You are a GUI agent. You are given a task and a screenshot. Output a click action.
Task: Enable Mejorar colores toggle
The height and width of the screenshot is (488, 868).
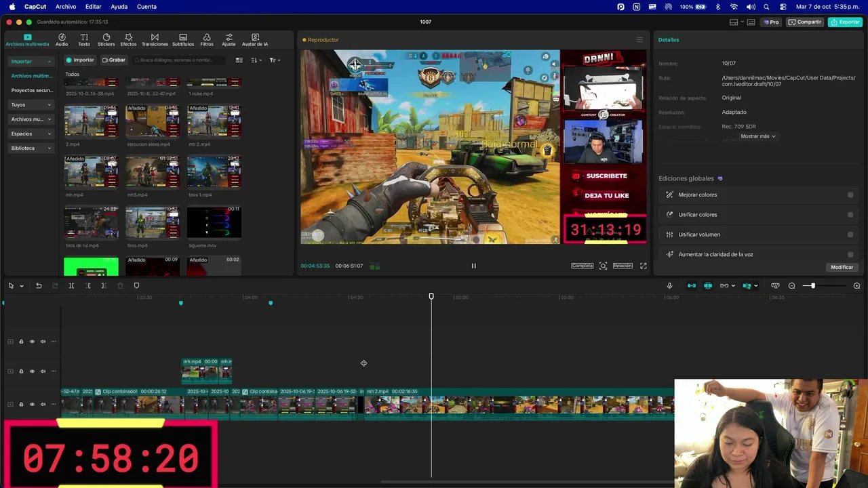coord(850,195)
